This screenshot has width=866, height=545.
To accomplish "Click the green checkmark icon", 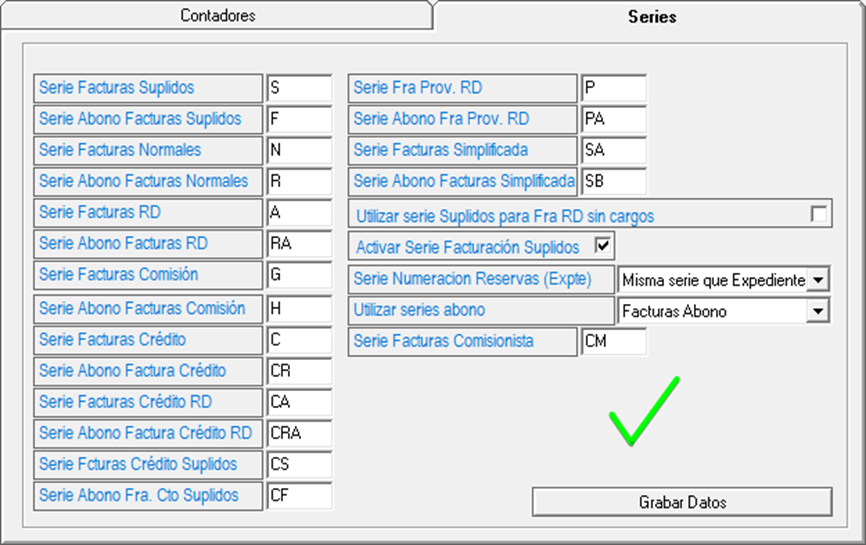I will point(644,410).
